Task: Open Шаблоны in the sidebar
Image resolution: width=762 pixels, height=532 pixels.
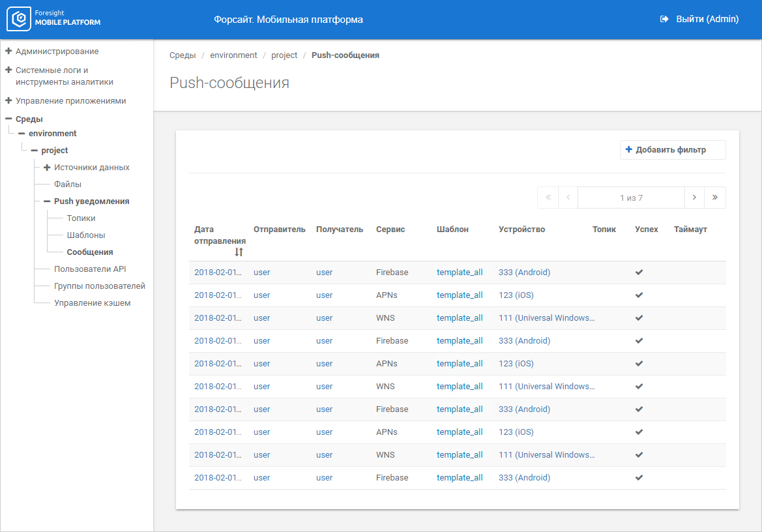Action: (86, 235)
